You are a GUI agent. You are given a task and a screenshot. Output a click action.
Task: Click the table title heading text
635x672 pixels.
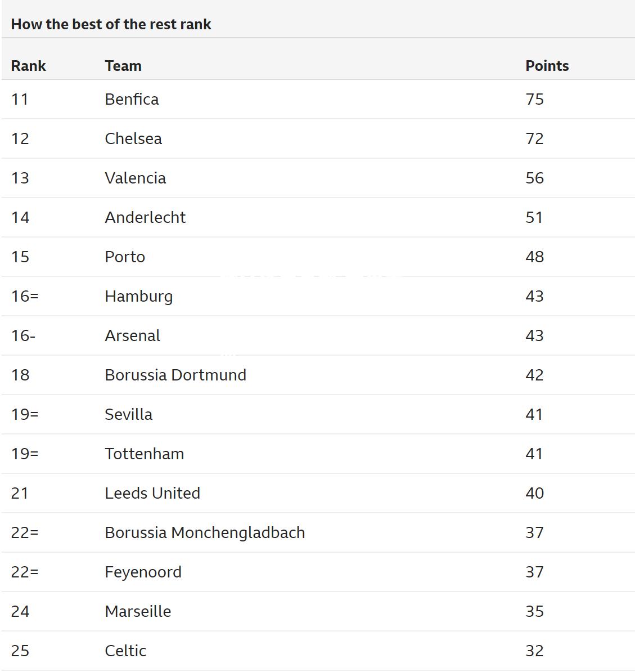(111, 24)
